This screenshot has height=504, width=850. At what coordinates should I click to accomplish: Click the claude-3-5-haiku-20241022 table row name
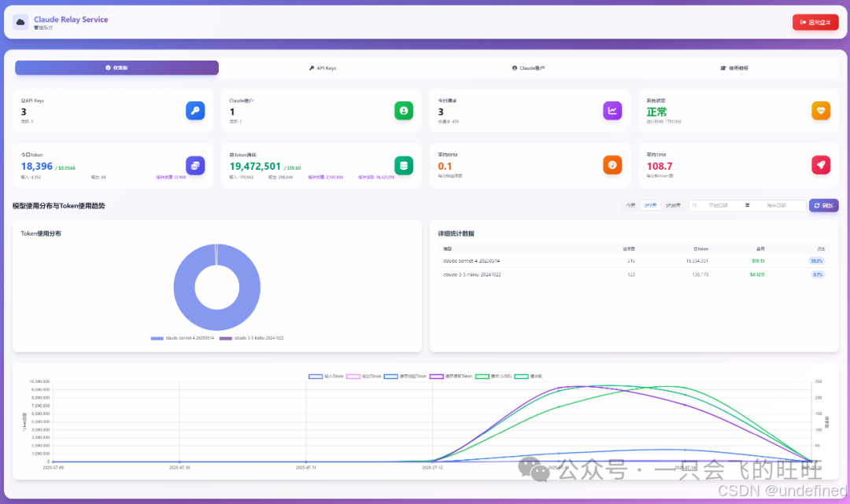(x=471, y=274)
